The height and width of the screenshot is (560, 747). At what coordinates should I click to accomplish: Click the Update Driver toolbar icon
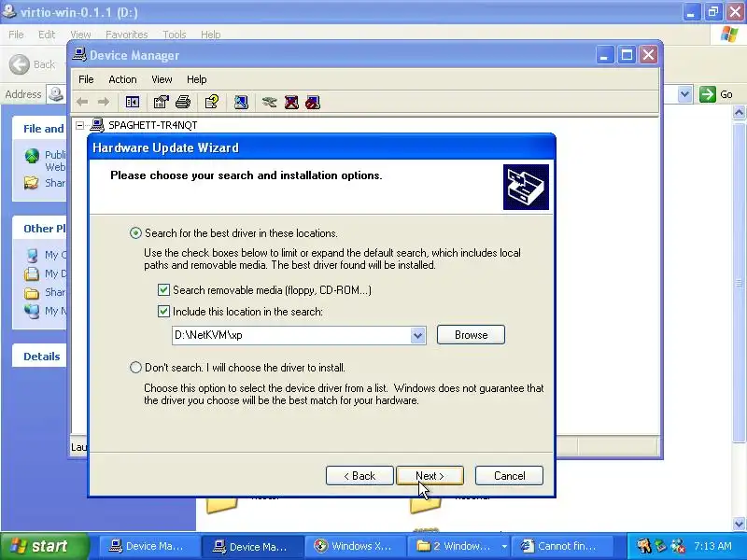tap(270, 102)
